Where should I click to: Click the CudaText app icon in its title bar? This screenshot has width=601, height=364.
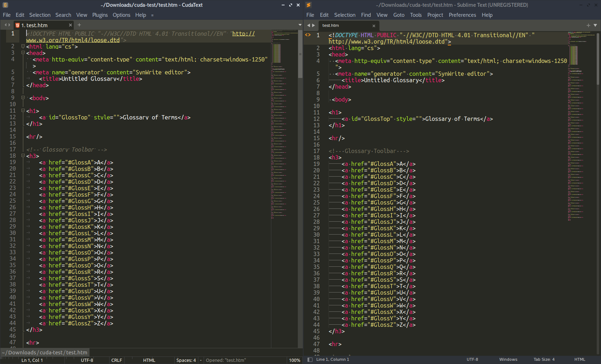(5, 5)
